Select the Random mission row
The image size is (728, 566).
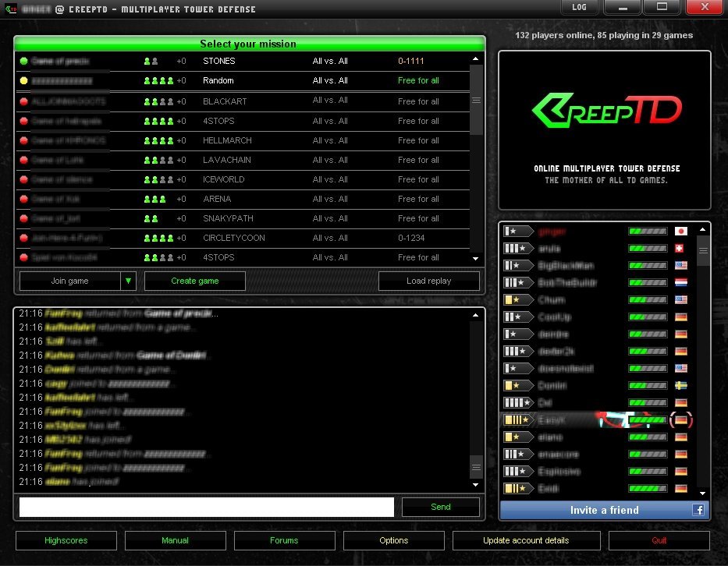pos(243,81)
